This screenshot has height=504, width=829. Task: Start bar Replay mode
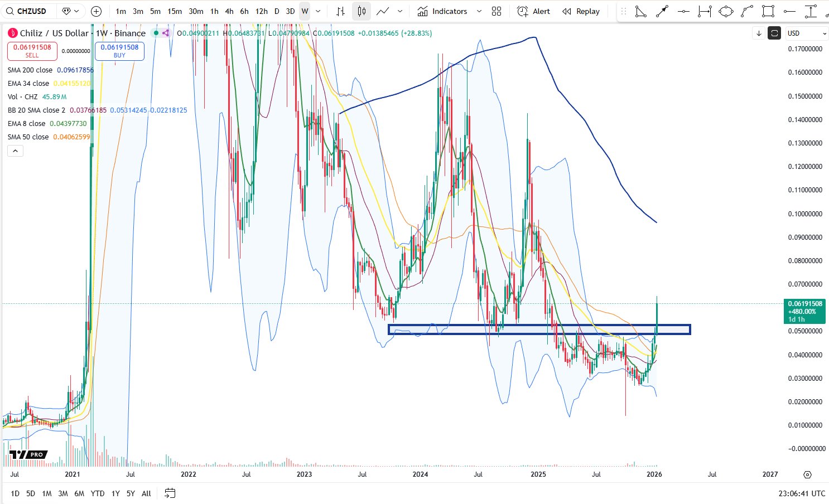coord(581,11)
